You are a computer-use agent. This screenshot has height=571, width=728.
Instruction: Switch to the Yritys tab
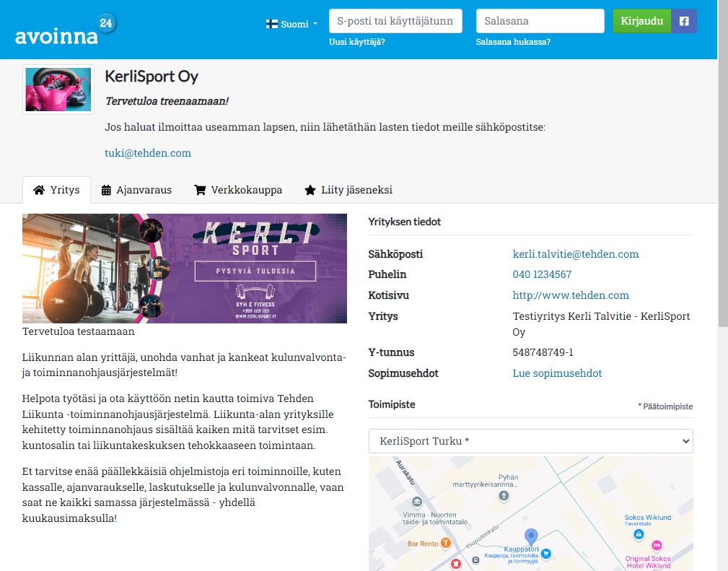point(57,190)
